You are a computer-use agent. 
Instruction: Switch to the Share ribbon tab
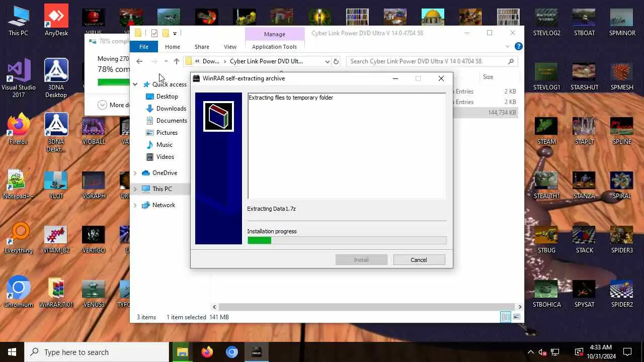202,47
